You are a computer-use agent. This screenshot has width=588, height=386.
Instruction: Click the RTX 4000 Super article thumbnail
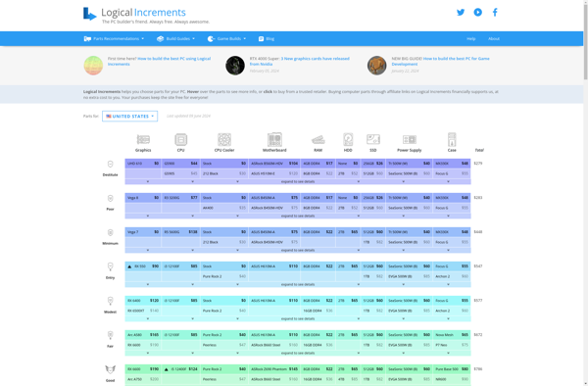[x=235, y=66]
